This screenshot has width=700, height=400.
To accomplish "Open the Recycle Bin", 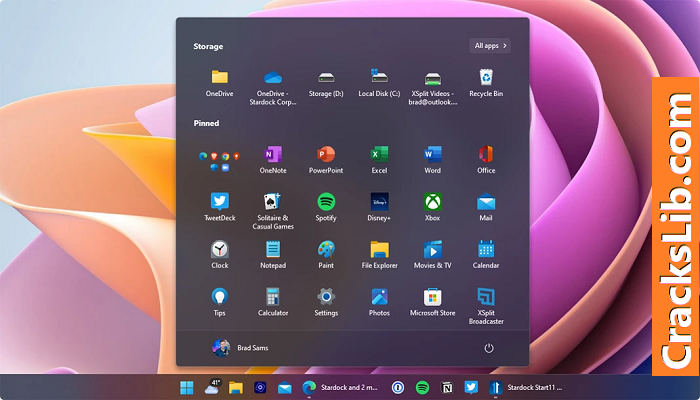I will [x=486, y=83].
